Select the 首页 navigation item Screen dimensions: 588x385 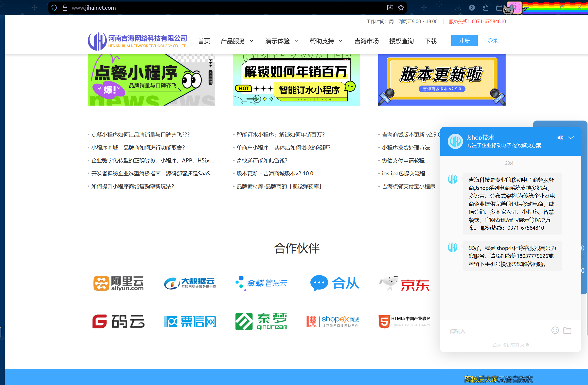click(x=204, y=41)
